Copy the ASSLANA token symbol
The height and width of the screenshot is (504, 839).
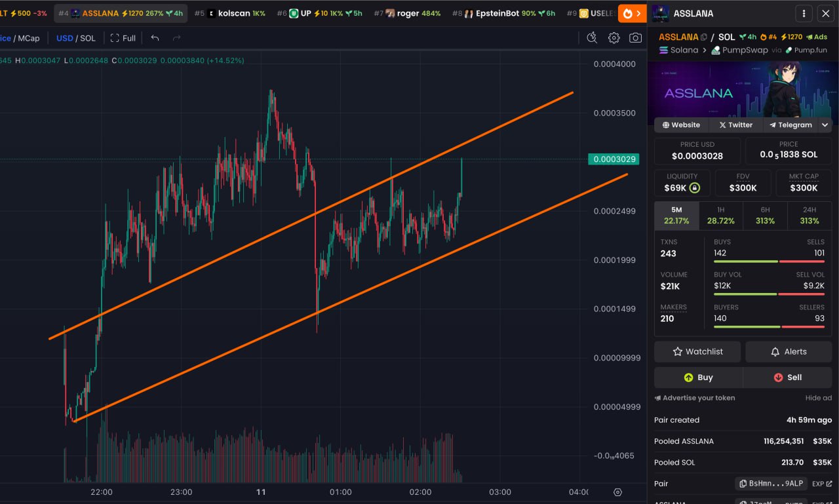(x=704, y=37)
